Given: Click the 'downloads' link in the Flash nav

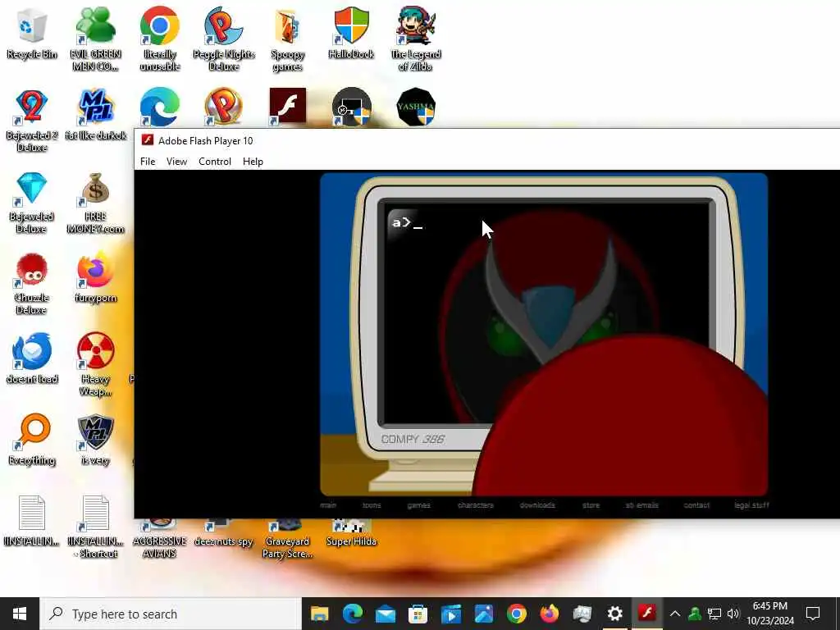Looking at the screenshot, I should tap(537, 504).
